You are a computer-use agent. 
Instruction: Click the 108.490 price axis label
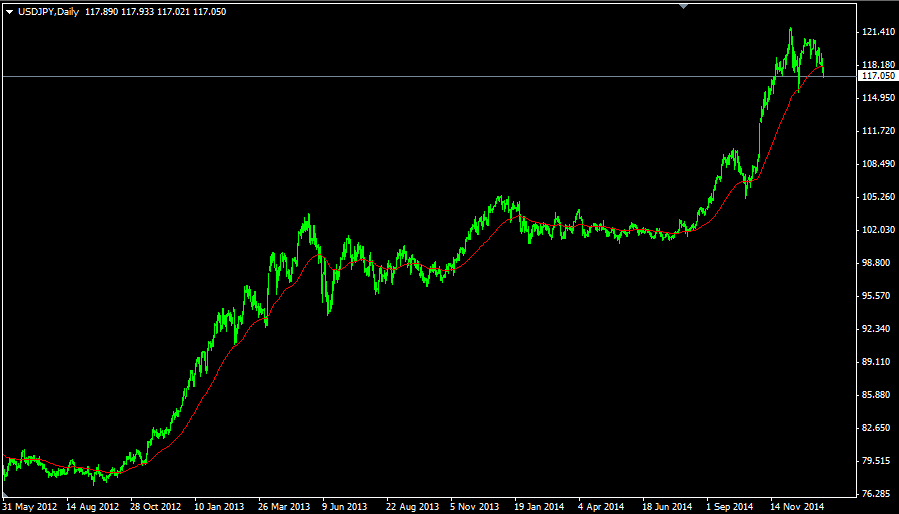click(x=878, y=164)
